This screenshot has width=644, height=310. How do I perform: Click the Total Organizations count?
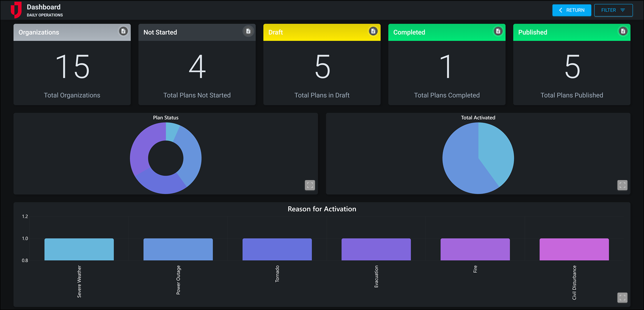(x=72, y=67)
